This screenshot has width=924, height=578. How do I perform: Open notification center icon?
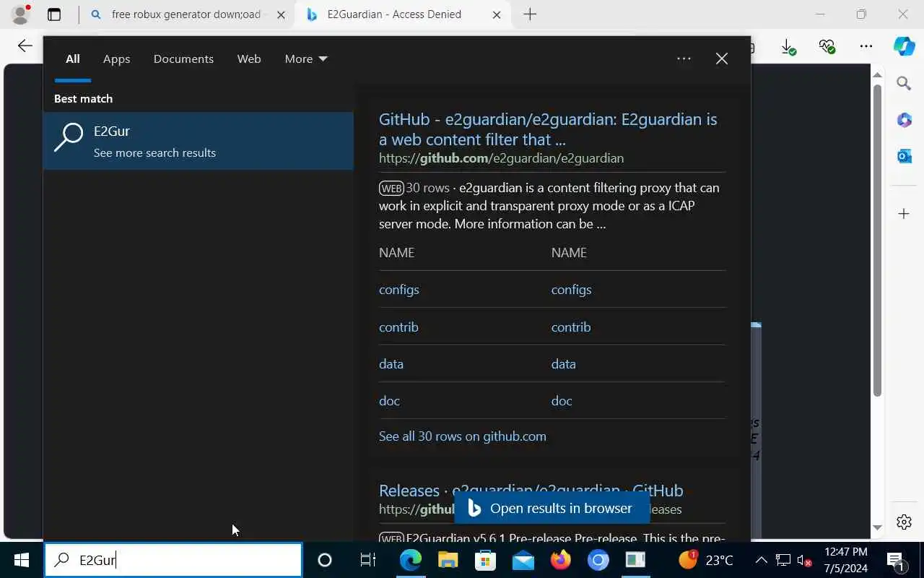pyautogui.click(x=896, y=561)
